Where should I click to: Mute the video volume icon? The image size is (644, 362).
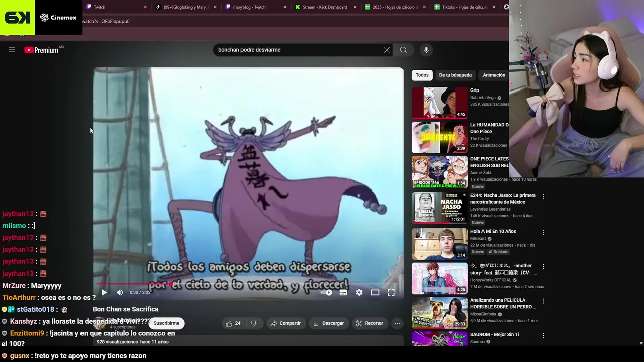[x=120, y=292]
